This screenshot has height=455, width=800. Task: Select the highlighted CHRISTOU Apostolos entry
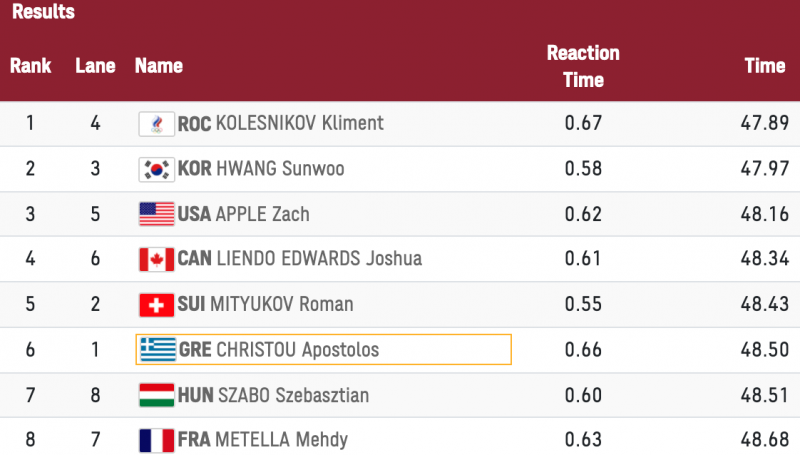(323, 349)
